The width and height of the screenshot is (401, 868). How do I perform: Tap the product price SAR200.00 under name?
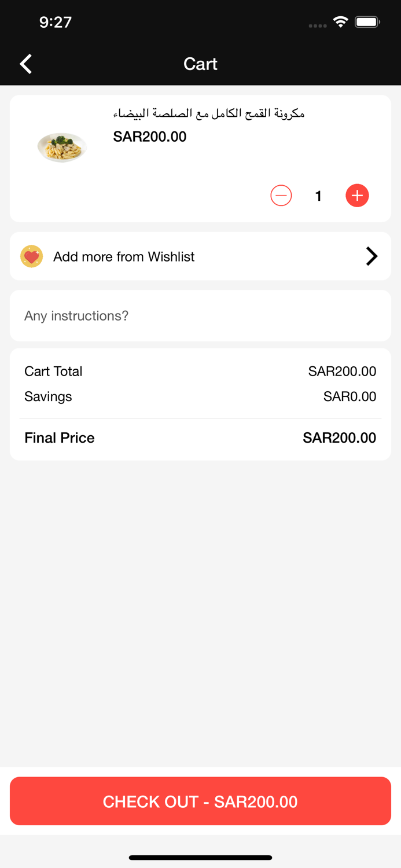(150, 137)
